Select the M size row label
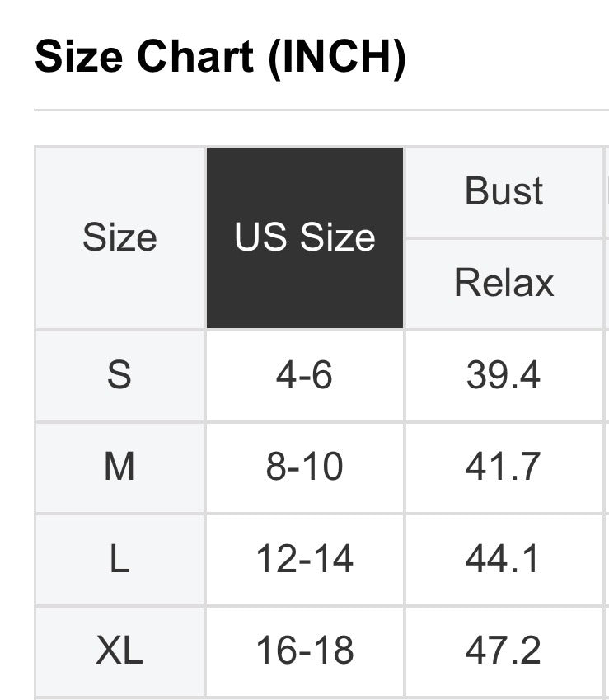This screenshot has height=700, width=609. tap(119, 467)
